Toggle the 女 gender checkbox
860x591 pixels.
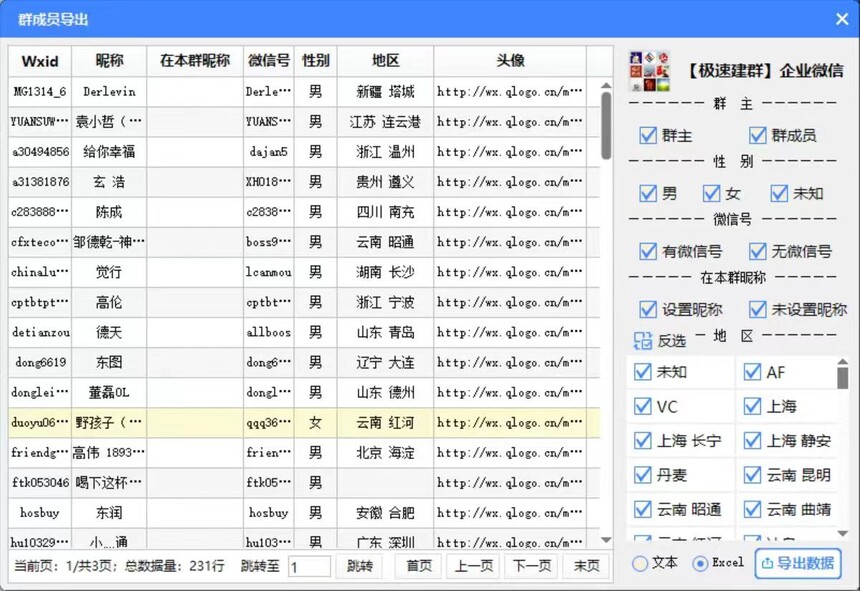pyautogui.click(x=711, y=193)
